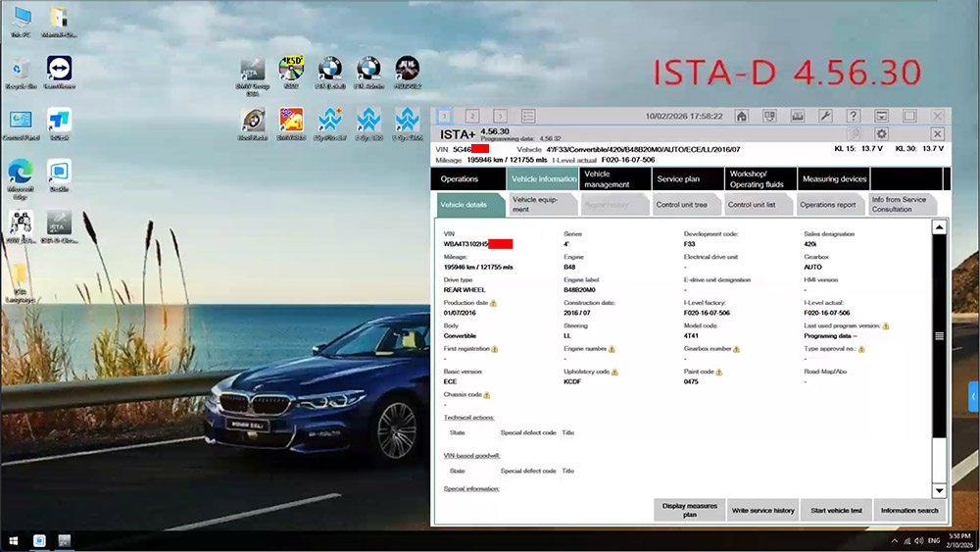Screen dimensions: 980x552
Task: Expand the system tray hidden icons chevron
Action: [894, 541]
